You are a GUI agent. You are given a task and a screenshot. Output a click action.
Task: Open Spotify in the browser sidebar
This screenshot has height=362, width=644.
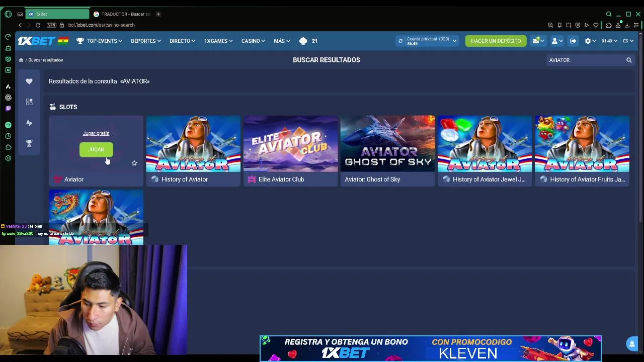click(8, 125)
